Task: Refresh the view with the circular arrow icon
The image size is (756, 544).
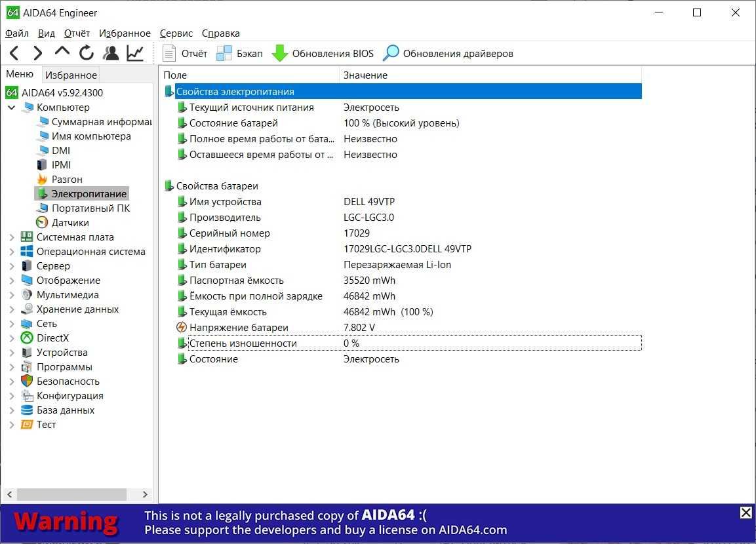Action: [x=87, y=53]
